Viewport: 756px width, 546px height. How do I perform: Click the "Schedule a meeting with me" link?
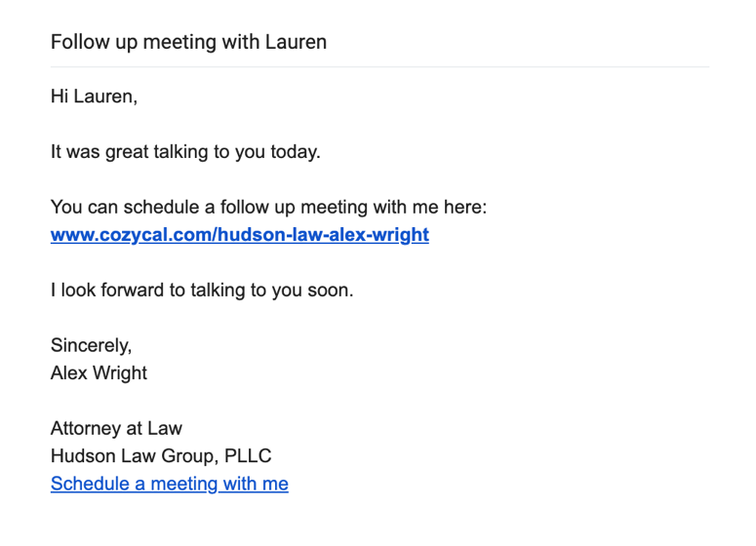click(x=169, y=484)
